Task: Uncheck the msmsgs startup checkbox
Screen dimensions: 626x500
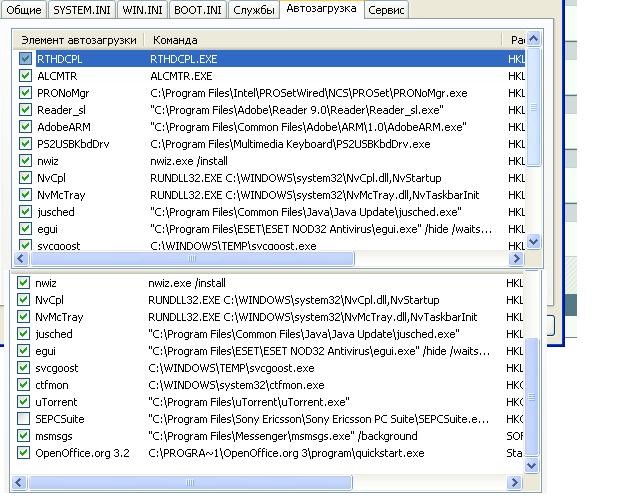Action: (24, 436)
